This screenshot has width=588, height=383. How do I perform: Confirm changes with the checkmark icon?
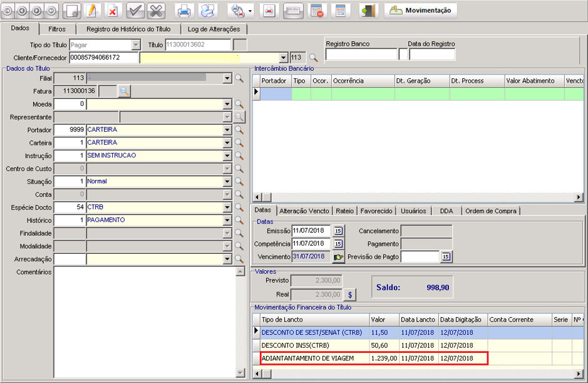pos(135,11)
